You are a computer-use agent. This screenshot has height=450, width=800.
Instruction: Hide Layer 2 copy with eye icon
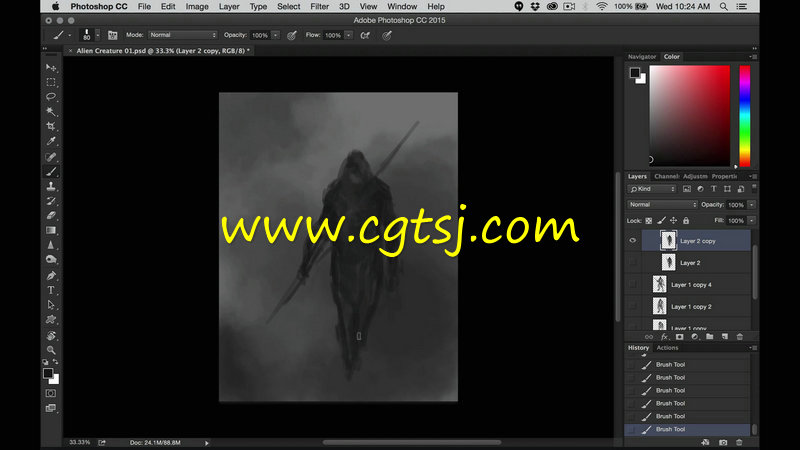tap(633, 241)
